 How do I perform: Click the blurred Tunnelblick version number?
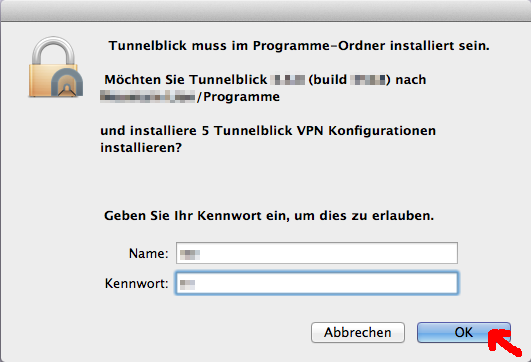tap(288, 80)
